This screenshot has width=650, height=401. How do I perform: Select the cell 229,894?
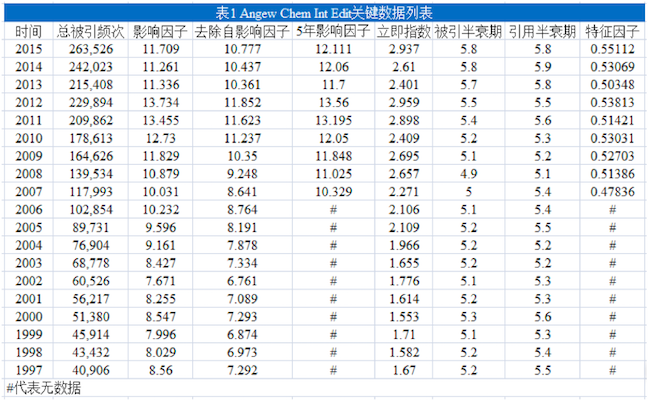[x=91, y=102]
